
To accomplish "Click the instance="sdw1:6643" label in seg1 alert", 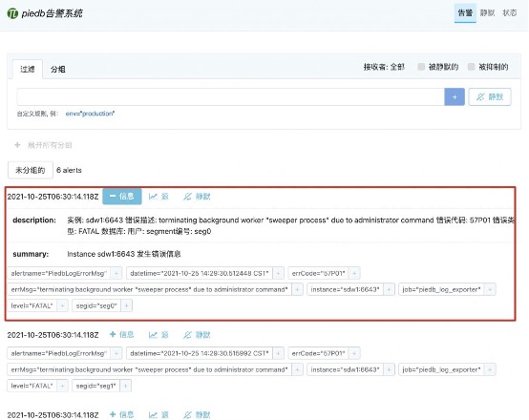I will 345,369.
